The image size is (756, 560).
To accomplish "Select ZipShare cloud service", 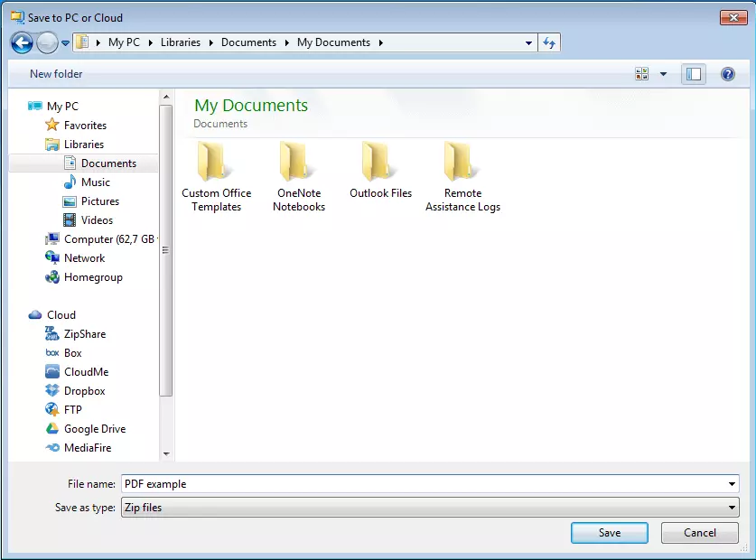I will click(x=85, y=334).
